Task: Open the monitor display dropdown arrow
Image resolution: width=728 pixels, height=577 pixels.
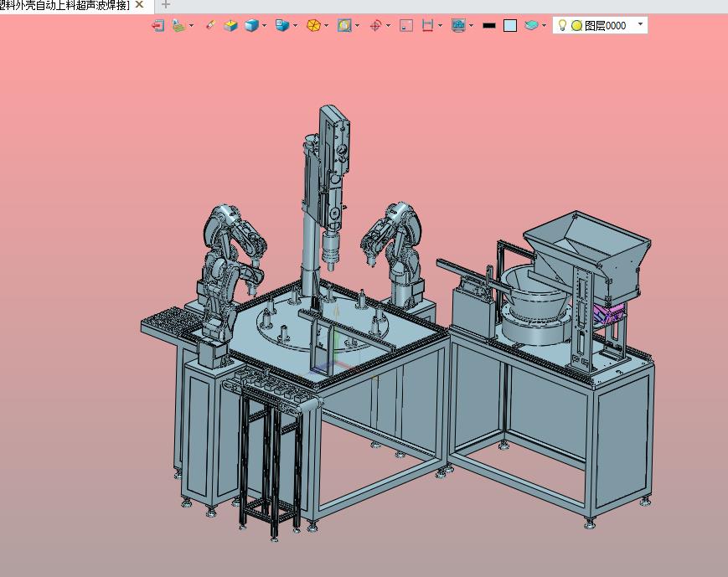Action: (x=472, y=25)
